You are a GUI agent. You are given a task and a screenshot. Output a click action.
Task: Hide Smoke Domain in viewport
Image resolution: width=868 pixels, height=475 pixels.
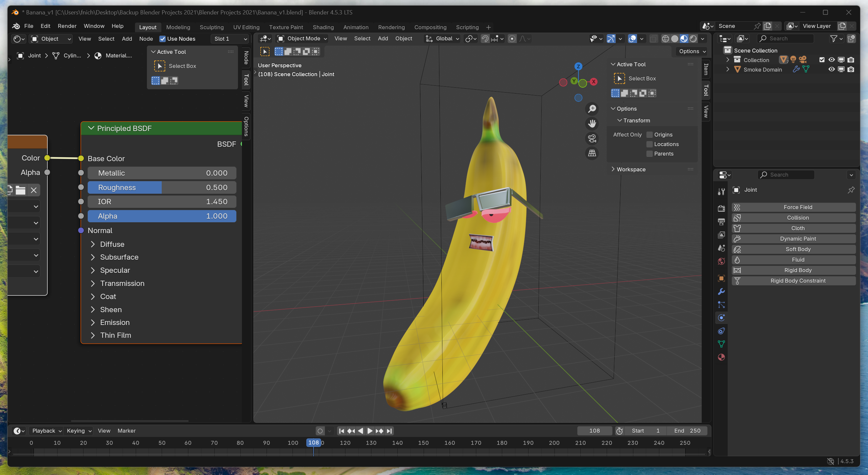coord(831,69)
